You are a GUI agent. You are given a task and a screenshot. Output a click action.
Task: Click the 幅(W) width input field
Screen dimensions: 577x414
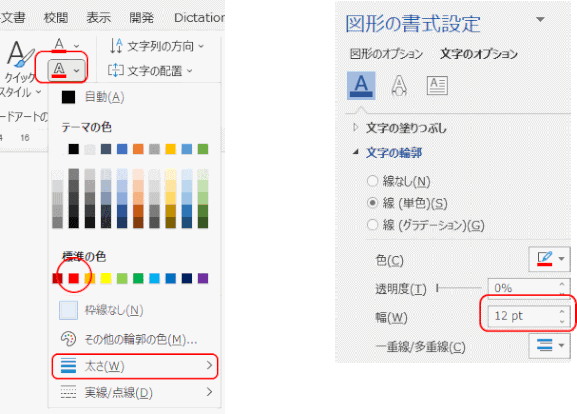pos(529,316)
